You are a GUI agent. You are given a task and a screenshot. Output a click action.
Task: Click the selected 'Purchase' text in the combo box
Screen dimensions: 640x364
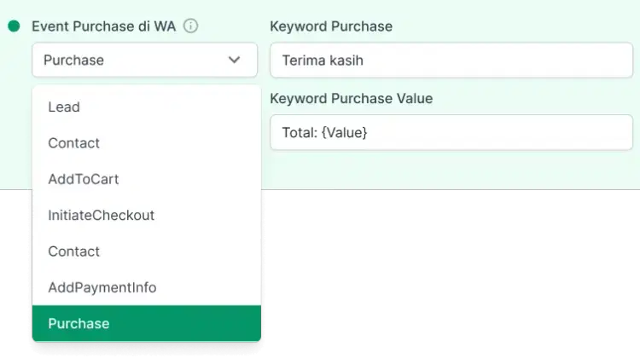tap(73, 60)
